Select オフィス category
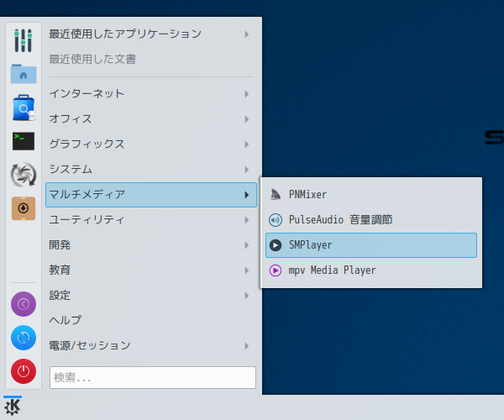Viewport: 504px width, 420px height. [x=151, y=119]
